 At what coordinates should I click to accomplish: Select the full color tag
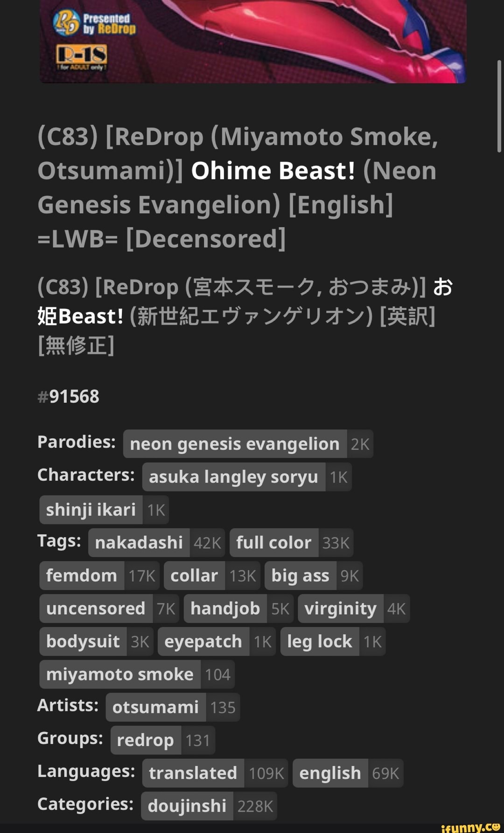click(274, 542)
